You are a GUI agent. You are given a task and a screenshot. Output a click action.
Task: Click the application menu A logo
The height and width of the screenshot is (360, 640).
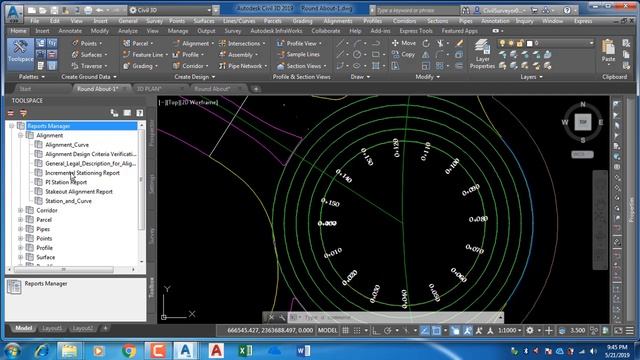(x=14, y=13)
